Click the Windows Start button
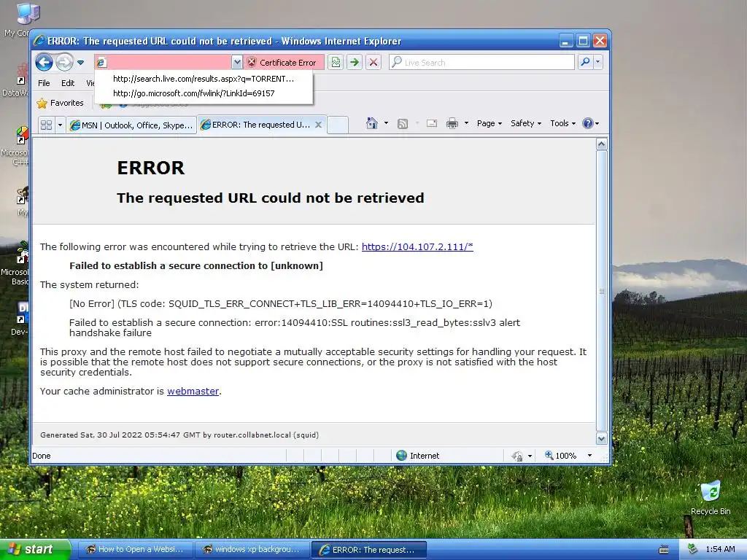The width and height of the screenshot is (747, 560). click(35, 550)
